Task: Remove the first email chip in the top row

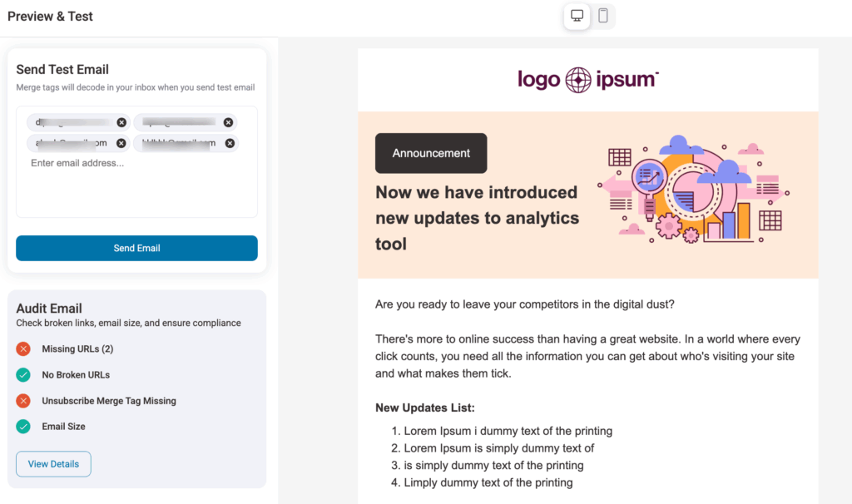Action: 121,122
